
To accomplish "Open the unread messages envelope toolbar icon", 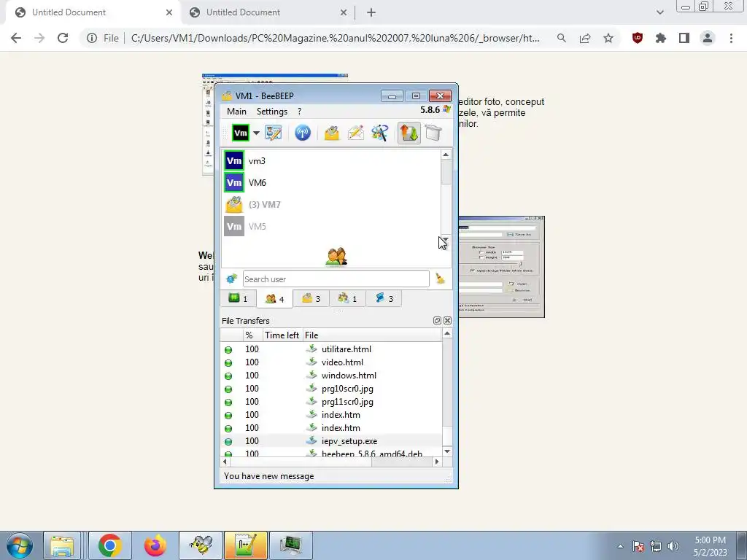I will point(332,133).
